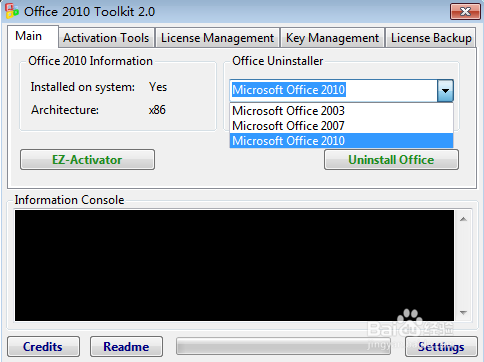Go to the Key Management tab
The height and width of the screenshot is (362, 484).
tap(332, 38)
